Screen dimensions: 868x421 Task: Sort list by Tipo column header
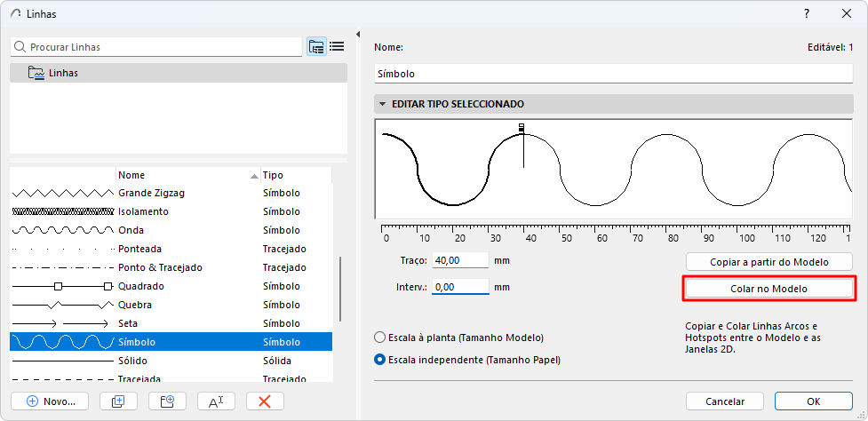pyautogui.click(x=296, y=175)
